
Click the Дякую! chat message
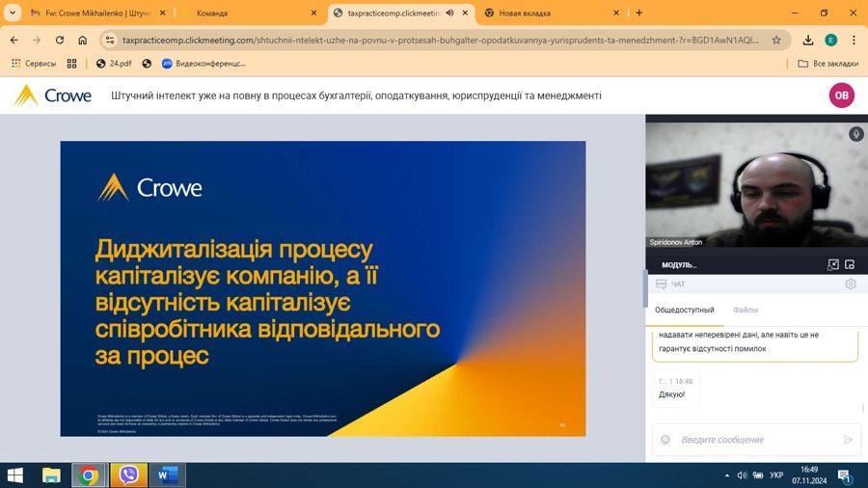point(671,394)
